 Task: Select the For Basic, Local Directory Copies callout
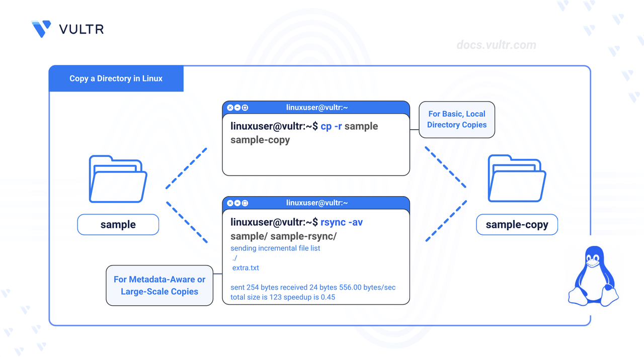(457, 120)
